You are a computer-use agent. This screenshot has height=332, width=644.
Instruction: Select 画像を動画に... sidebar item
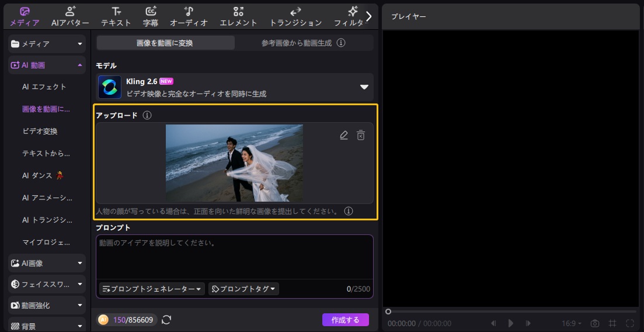[46, 109]
